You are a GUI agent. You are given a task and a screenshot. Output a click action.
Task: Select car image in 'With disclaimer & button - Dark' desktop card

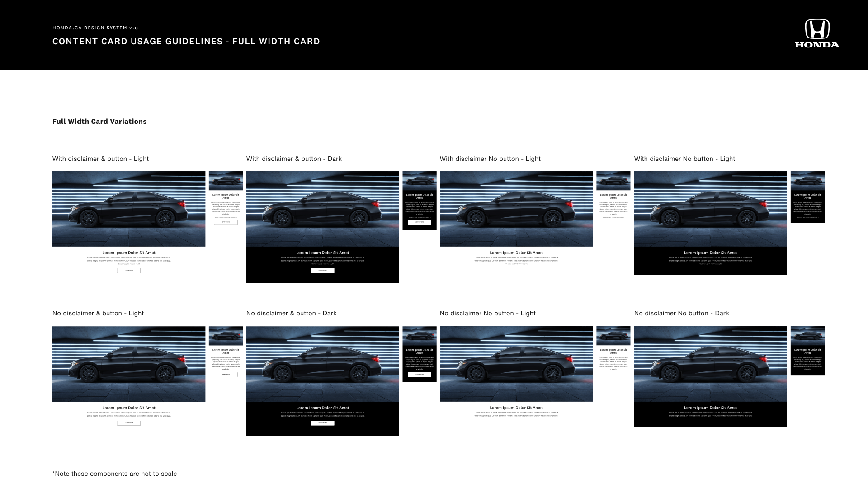[323, 209]
